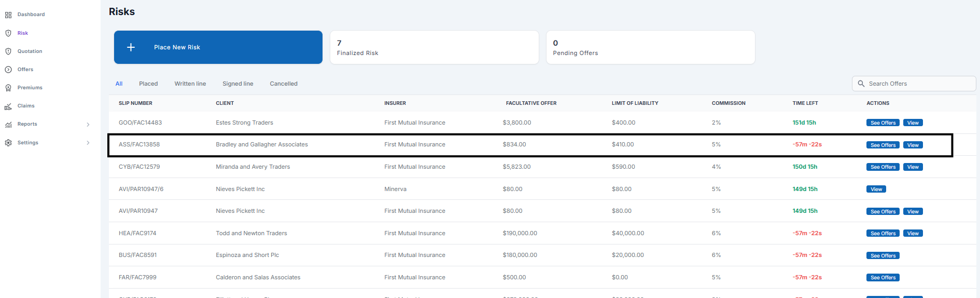Show the Cancelled risks tab
Viewport: 980px width, 298px height.
pyautogui.click(x=284, y=84)
